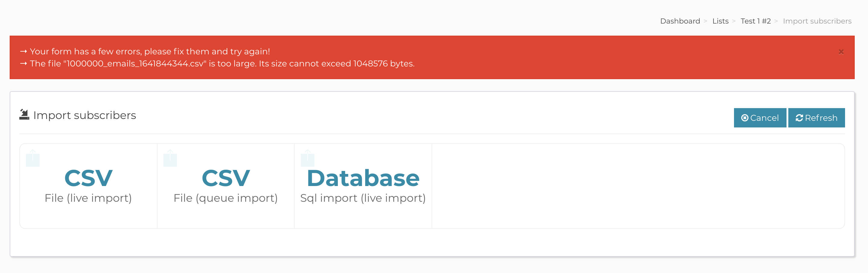Screen dimensions: 868x273
Task: Click the "File (live import)" subtitle
Action: tap(88, 198)
